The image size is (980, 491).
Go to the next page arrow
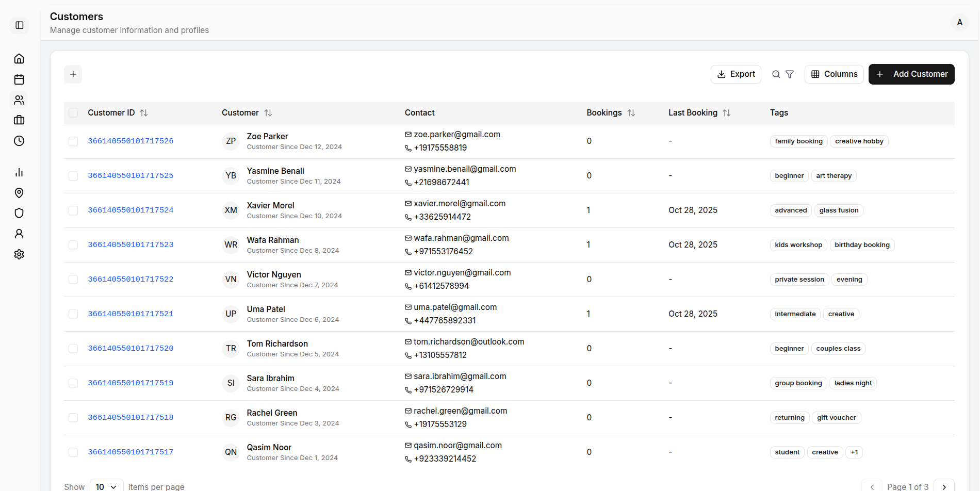(x=944, y=486)
